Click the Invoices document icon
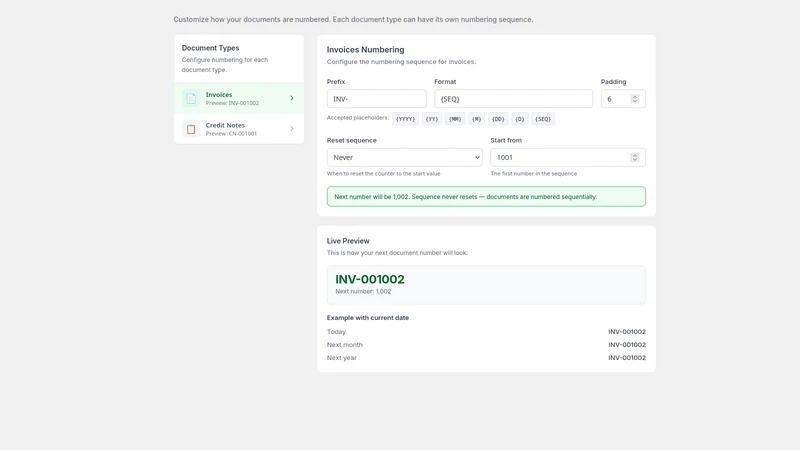The image size is (800, 450). (x=191, y=98)
